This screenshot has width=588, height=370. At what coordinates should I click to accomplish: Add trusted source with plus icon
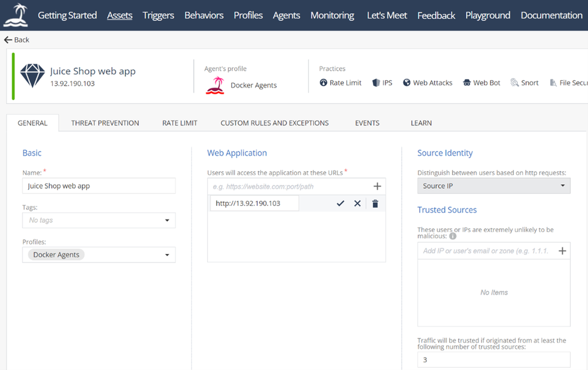click(562, 251)
